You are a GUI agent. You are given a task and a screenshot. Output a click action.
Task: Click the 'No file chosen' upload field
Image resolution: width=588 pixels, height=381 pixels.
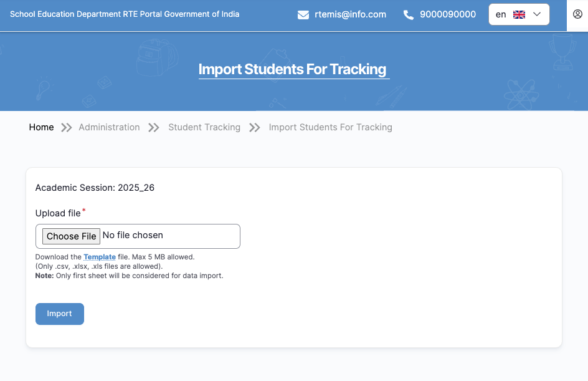(x=133, y=236)
